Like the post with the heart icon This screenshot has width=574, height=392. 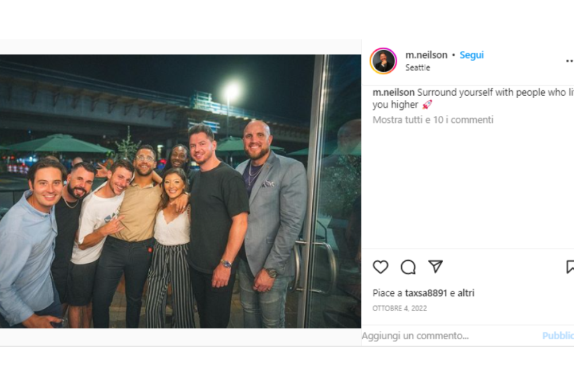pyautogui.click(x=381, y=267)
